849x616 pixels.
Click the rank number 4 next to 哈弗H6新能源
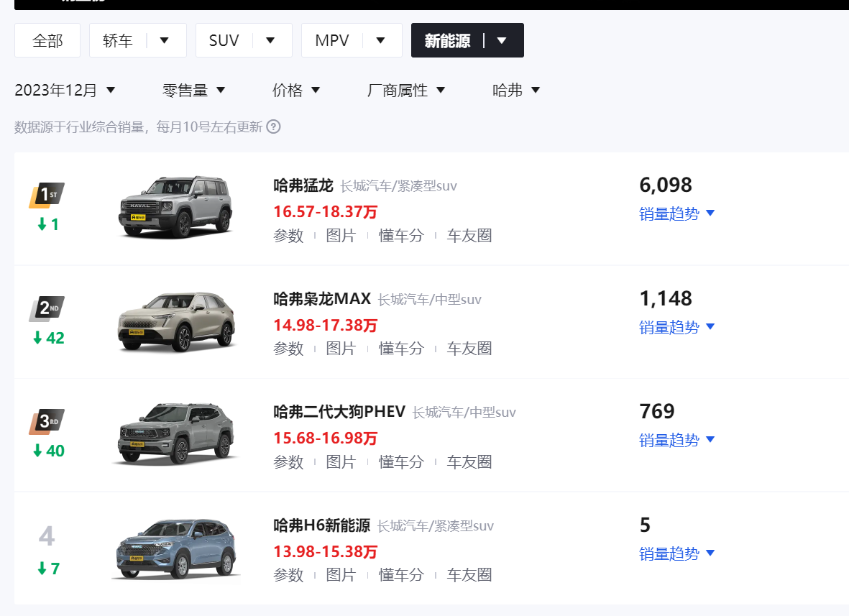coord(46,534)
